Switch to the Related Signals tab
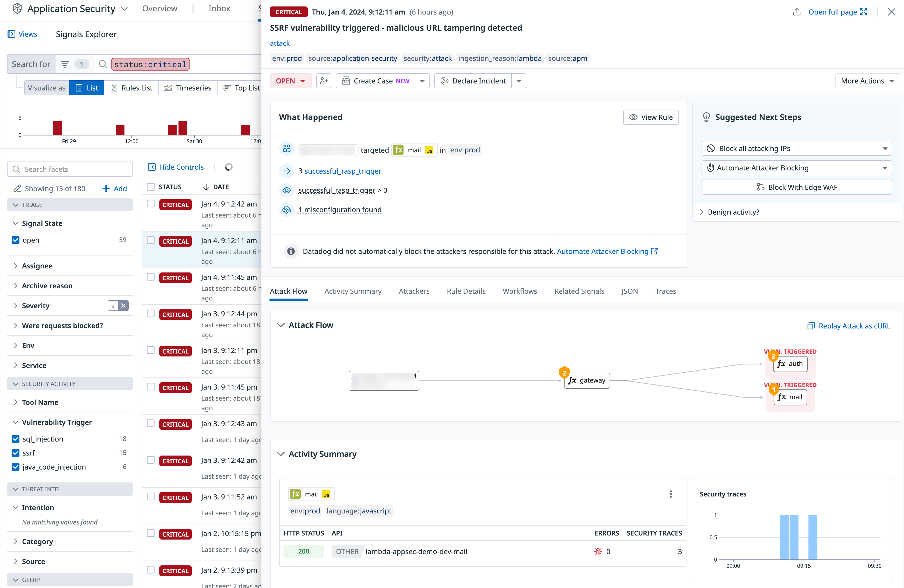The height and width of the screenshot is (588, 904). 579,291
